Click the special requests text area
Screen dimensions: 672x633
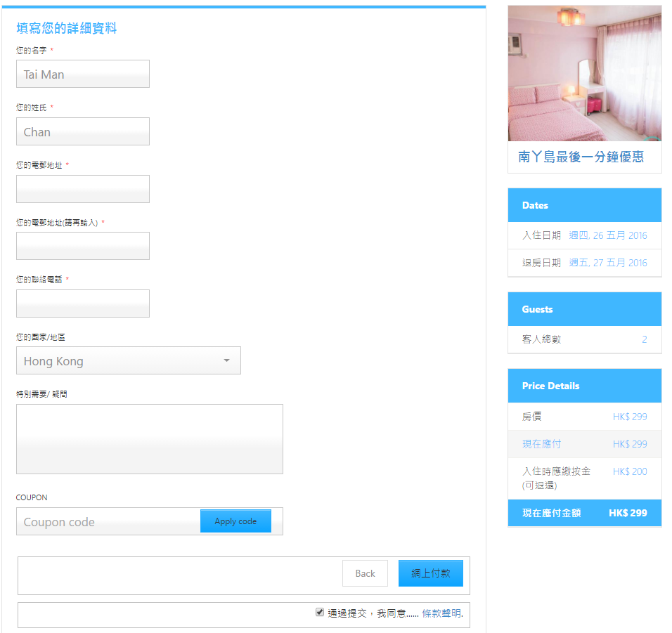tap(149, 439)
